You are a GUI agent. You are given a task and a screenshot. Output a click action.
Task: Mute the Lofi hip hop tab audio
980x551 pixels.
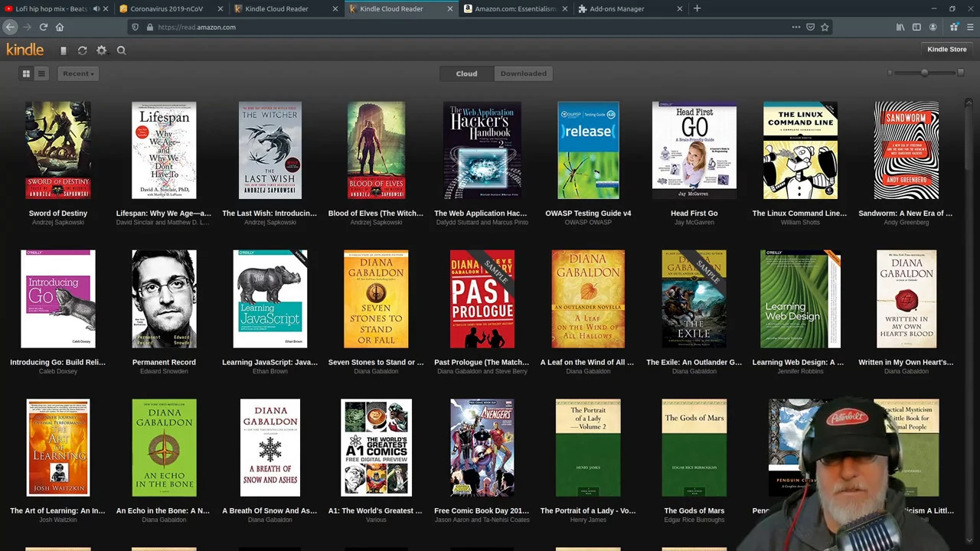[x=96, y=8]
